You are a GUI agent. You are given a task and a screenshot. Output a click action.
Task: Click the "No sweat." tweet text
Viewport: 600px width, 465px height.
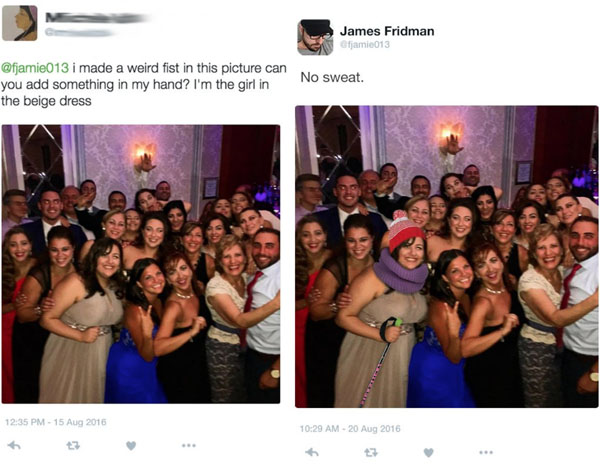(332, 77)
